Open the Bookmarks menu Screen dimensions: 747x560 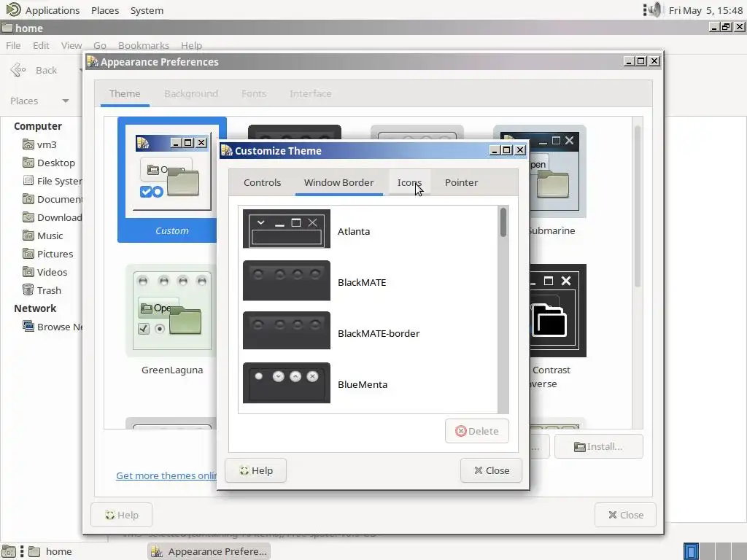coord(144,45)
